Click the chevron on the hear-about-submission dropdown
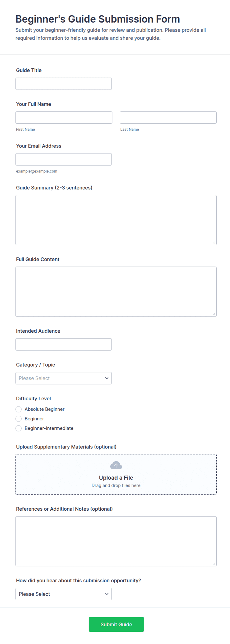The width and height of the screenshot is (230, 644). click(x=107, y=594)
